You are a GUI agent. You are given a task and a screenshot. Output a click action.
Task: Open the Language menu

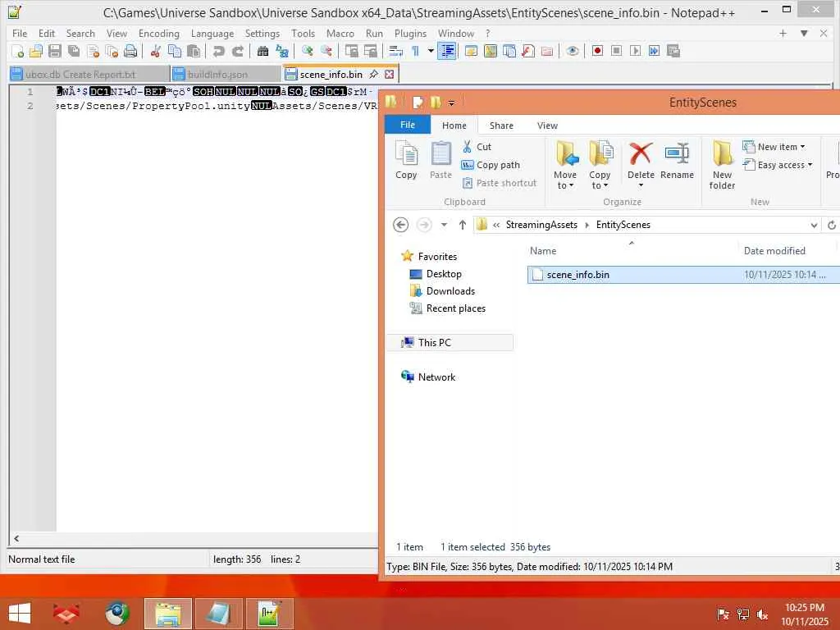click(212, 33)
